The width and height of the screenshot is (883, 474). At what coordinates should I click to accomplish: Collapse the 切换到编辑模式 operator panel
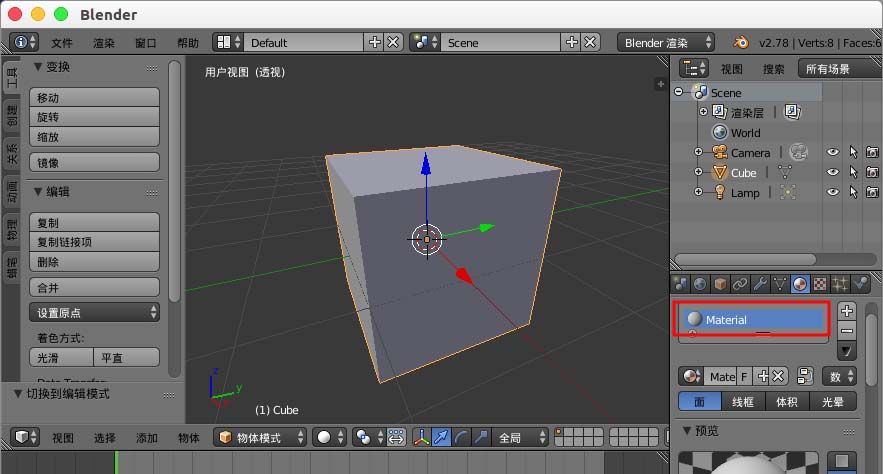[18, 393]
